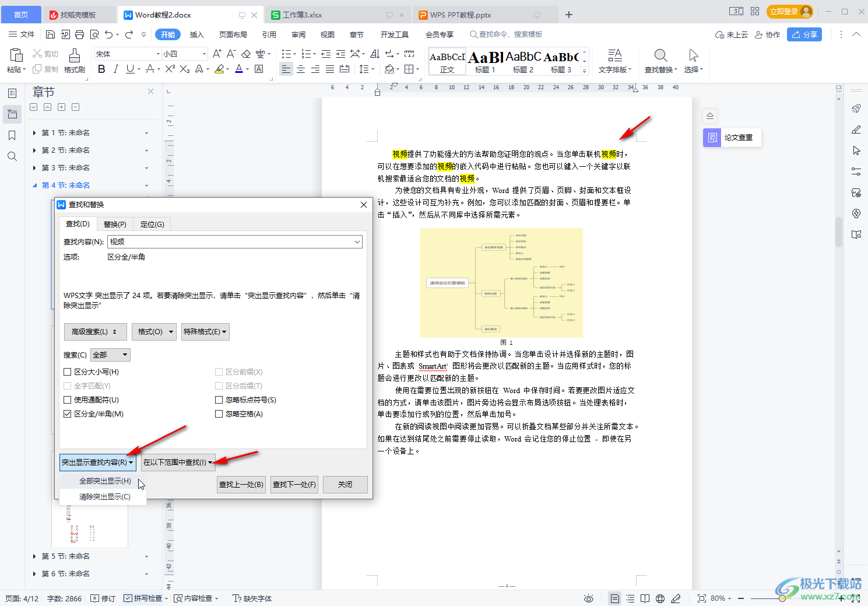868x606 pixels.
Task: Click the text highlight color button
Action: (x=219, y=69)
